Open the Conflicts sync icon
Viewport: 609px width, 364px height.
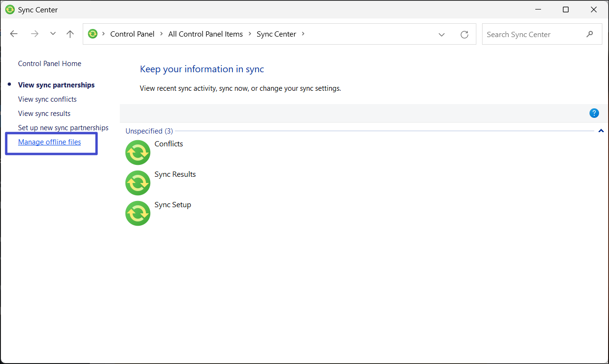click(x=138, y=153)
